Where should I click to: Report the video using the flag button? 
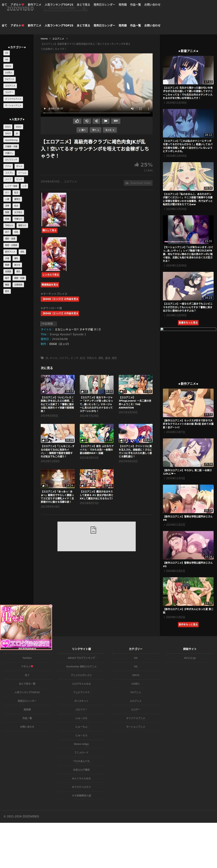click(x=106, y=121)
